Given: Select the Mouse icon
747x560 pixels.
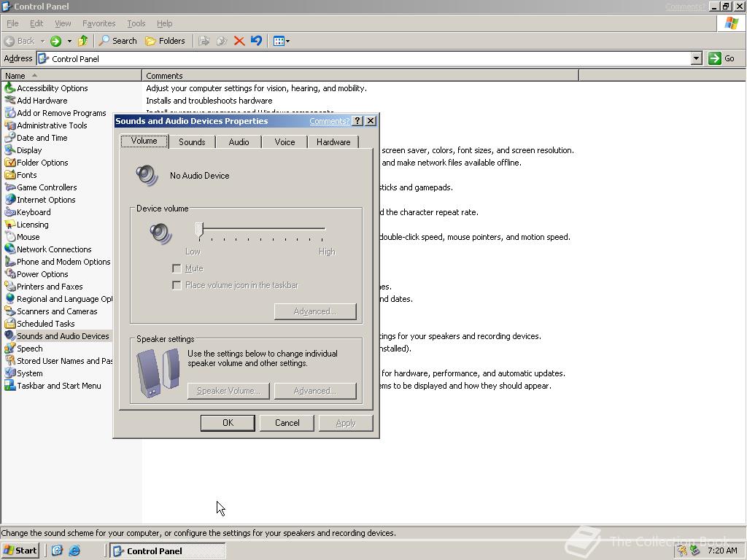Looking at the screenshot, I should [x=10, y=237].
